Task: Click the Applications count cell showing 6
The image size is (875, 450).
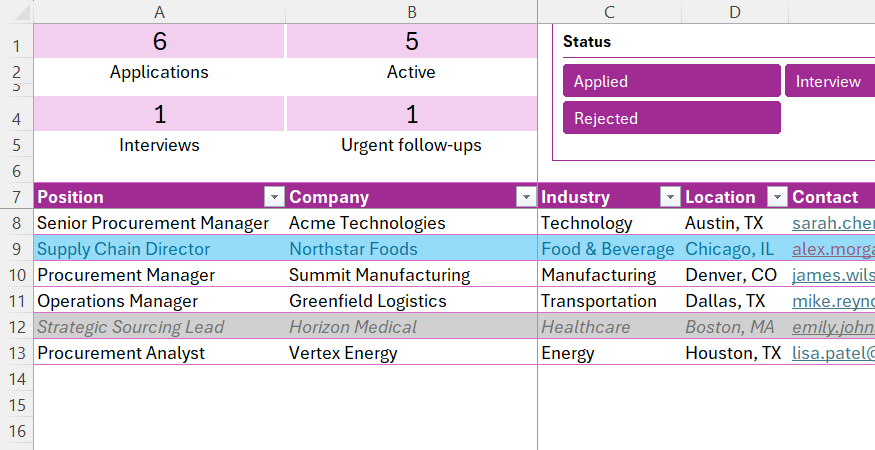Action: tap(160, 41)
